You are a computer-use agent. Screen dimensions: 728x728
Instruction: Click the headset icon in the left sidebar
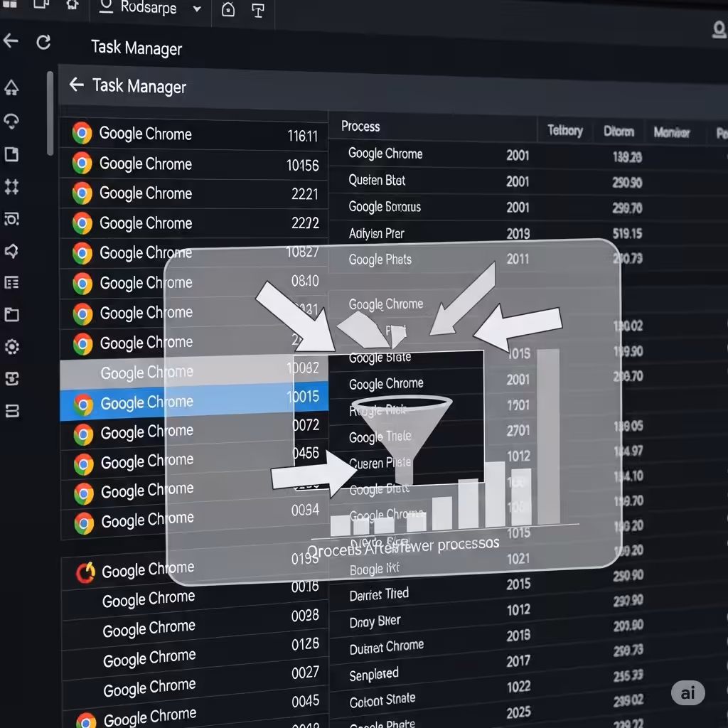point(11,121)
